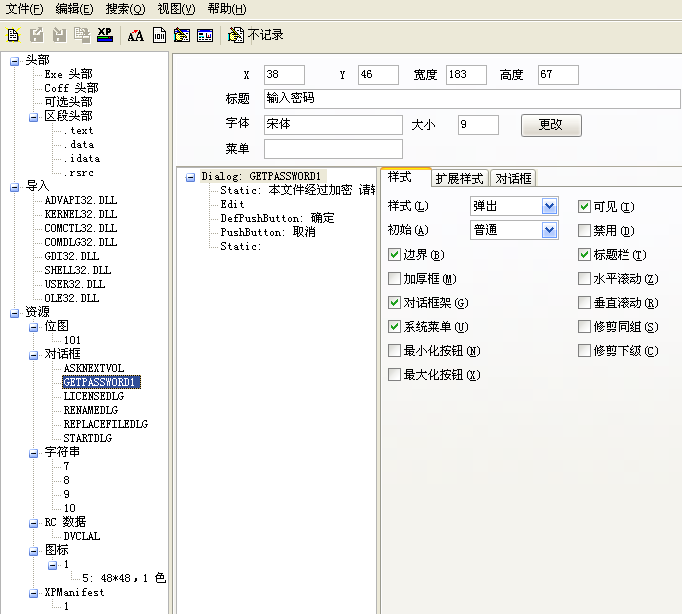
Task: Click the Y position input field
Action: [378, 75]
